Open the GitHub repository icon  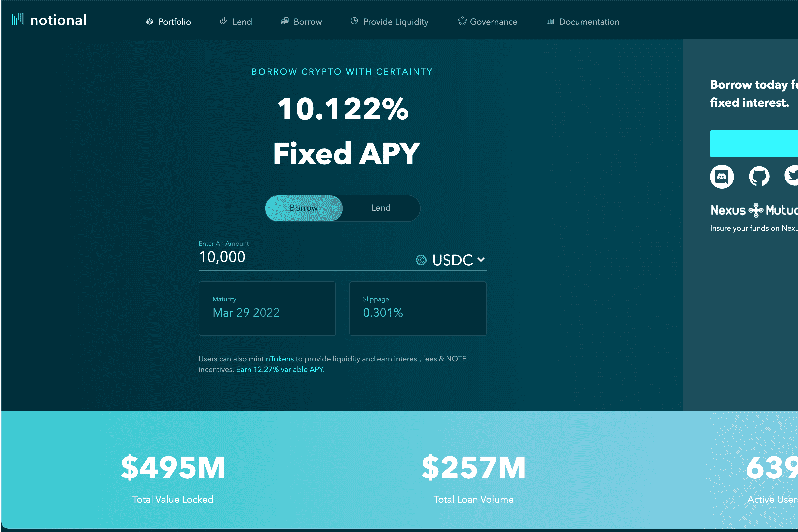759,176
